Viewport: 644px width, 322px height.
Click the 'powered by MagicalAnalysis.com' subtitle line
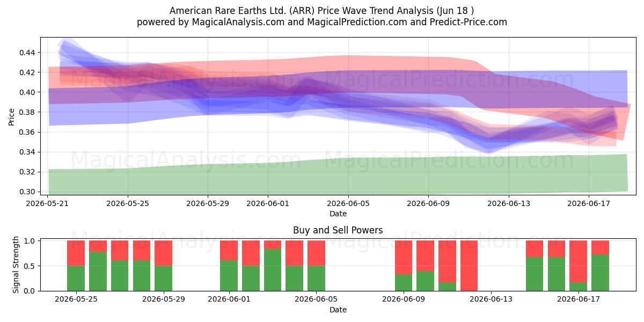(x=322, y=22)
